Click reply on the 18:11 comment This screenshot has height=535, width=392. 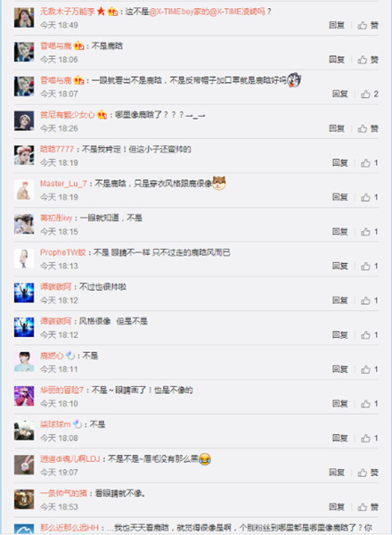coord(339,369)
